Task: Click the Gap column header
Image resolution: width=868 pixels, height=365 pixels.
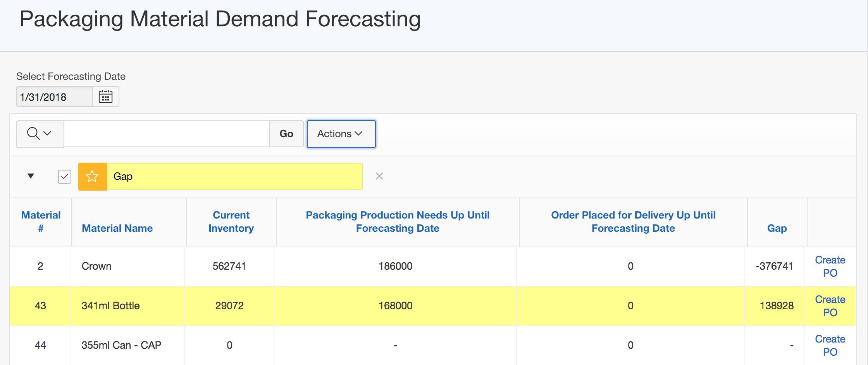Action: [x=777, y=228]
